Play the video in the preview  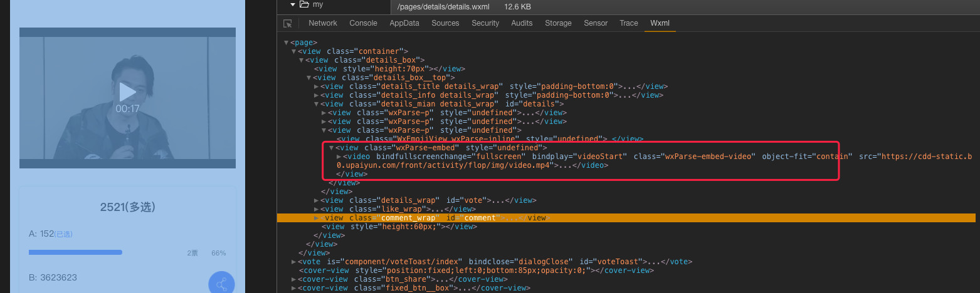127,92
